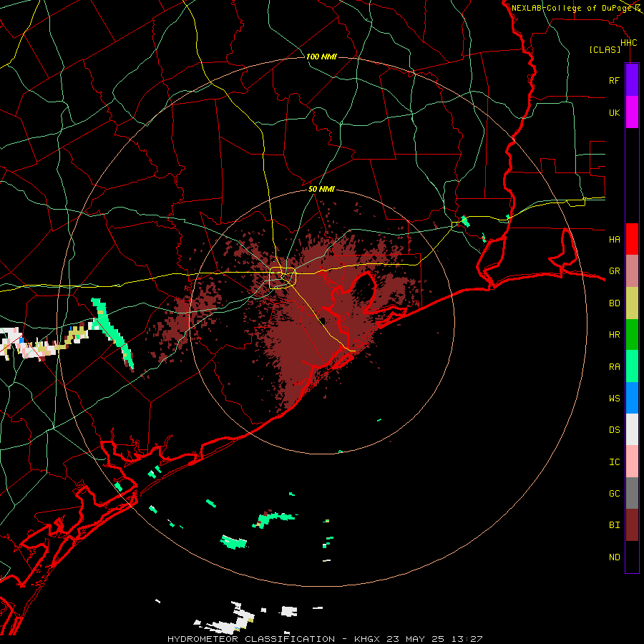This screenshot has height=644, width=644.
Task: Click the '[CLAS]' legend unit text
Action: [605, 49]
